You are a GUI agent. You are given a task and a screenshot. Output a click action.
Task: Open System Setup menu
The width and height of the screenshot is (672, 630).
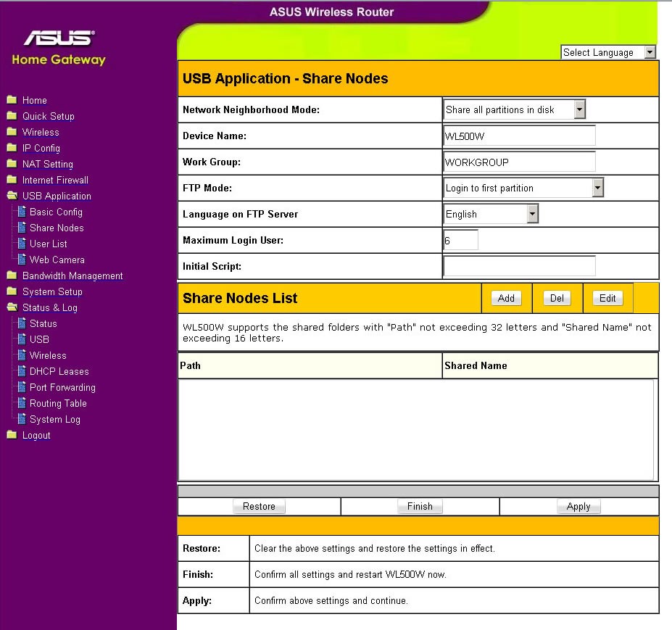click(52, 291)
